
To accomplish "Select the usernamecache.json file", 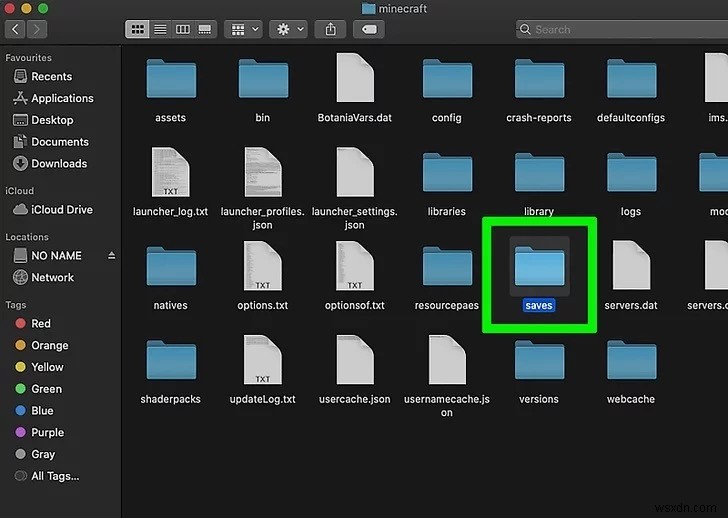I will [x=447, y=360].
